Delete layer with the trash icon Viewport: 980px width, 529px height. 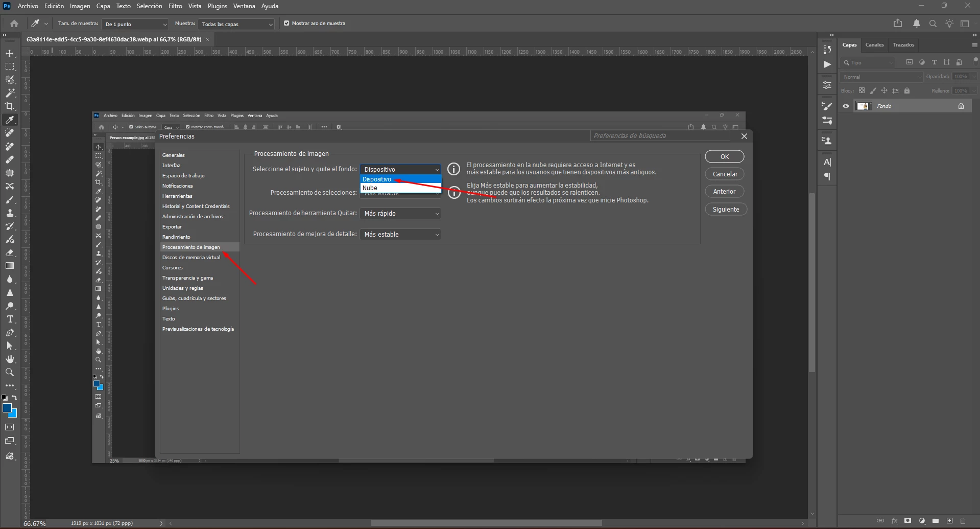963,521
